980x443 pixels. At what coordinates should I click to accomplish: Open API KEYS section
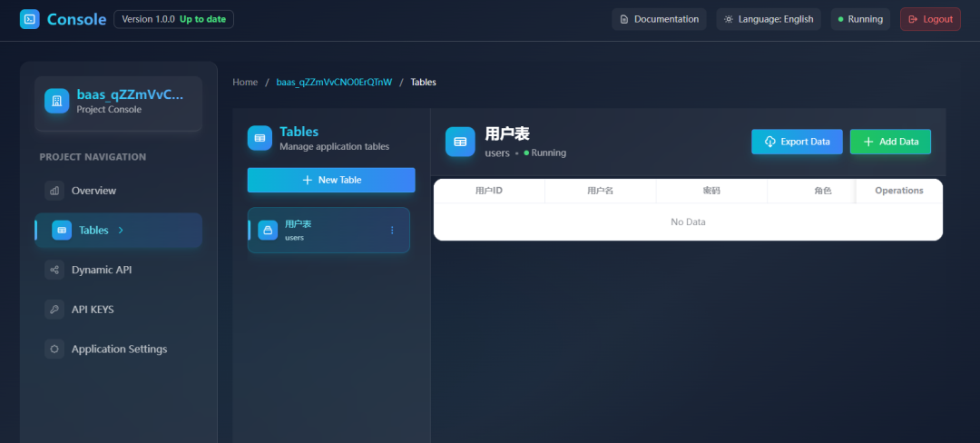pyautogui.click(x=118, y=310)
